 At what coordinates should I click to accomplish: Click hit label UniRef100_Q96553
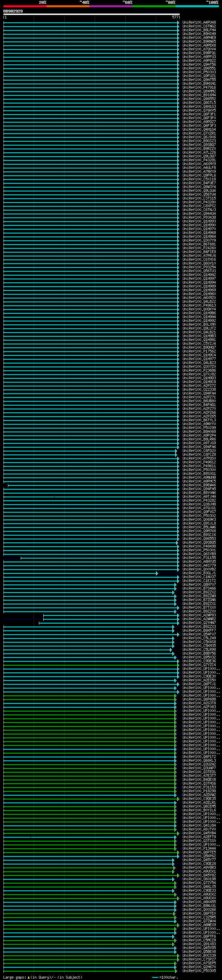[x=199, y=539]
